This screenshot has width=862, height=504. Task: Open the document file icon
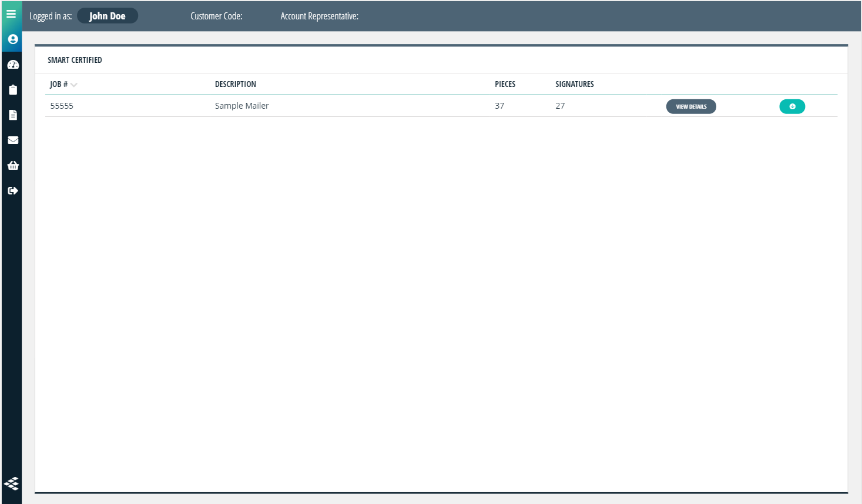(x=13, y=115)
